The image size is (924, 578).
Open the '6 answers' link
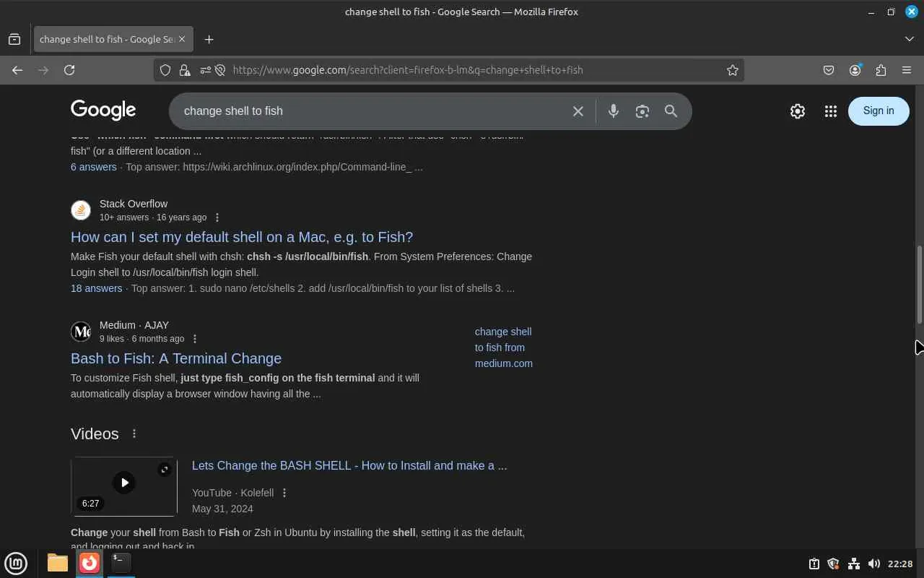(x=94, y=167)
